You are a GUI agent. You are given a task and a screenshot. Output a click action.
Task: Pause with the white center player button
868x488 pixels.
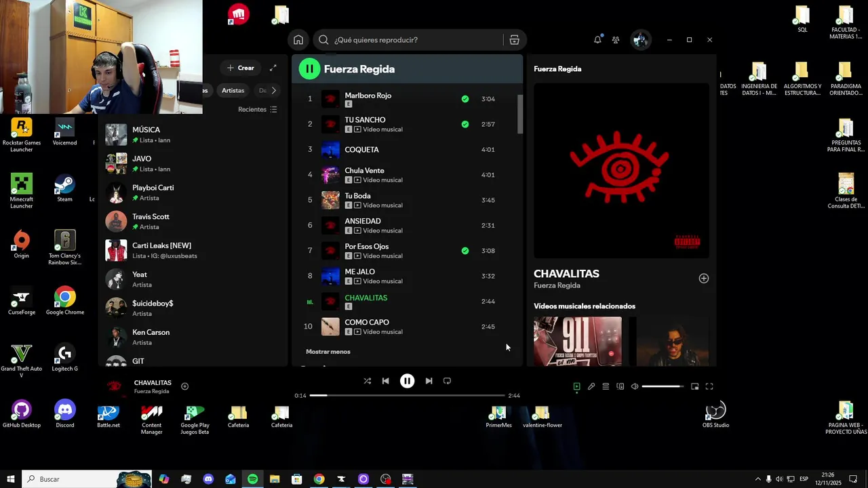point(407,381)
